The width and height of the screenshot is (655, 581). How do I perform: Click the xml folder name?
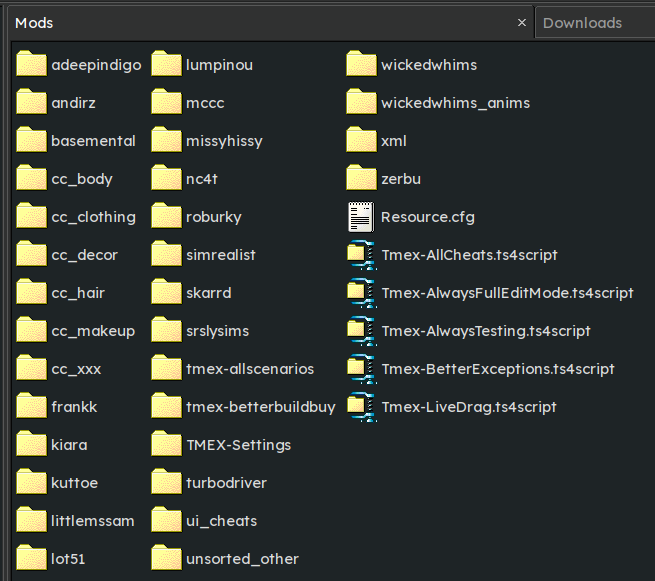pos(394,141)
